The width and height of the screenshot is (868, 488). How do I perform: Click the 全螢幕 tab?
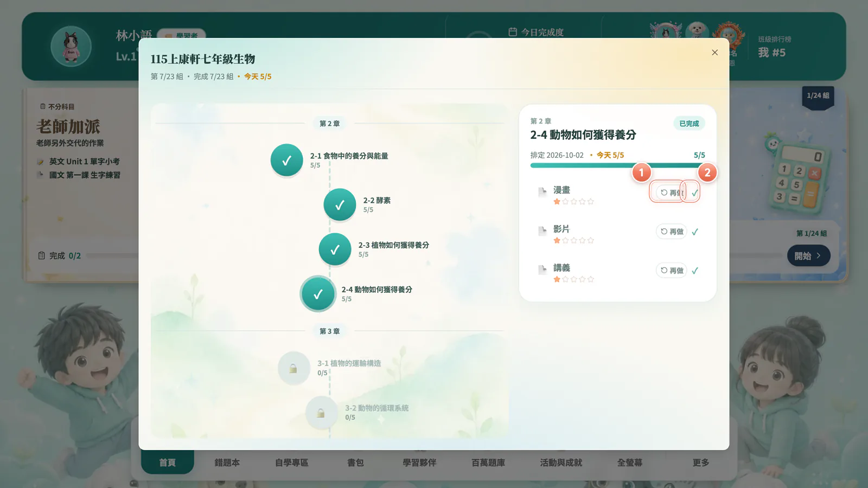click(629, 463)
